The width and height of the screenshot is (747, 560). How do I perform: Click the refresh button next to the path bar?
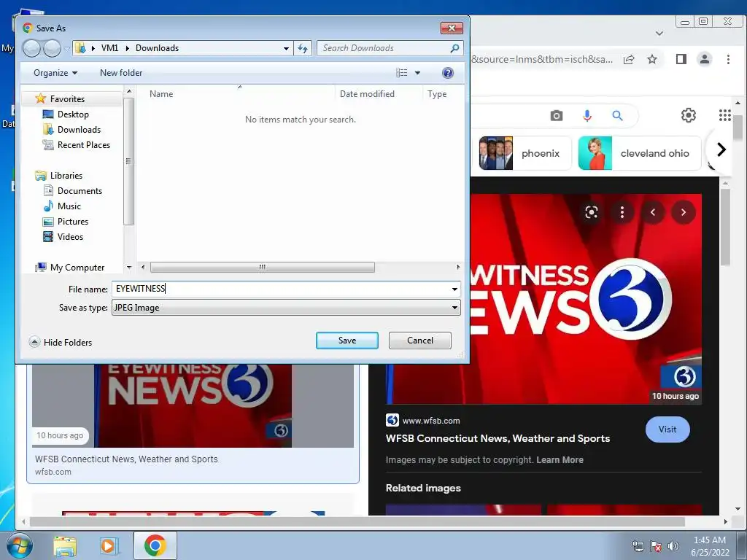(303, 48)
